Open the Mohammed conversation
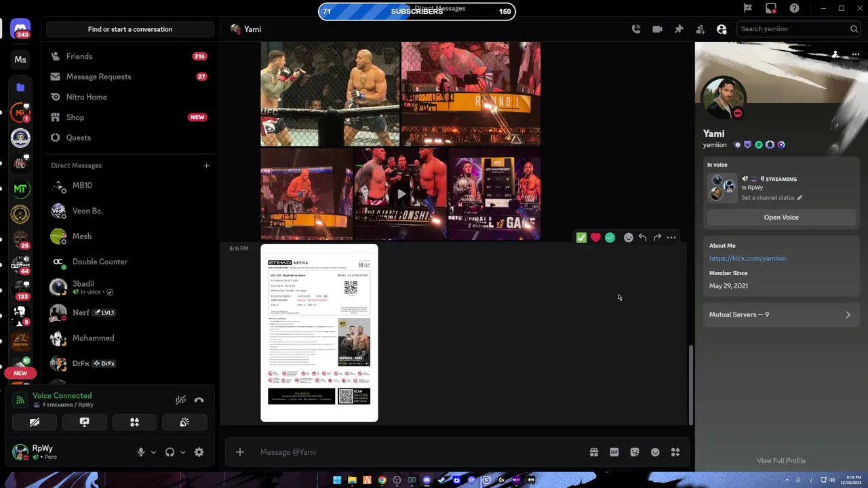 pos(130,338)
